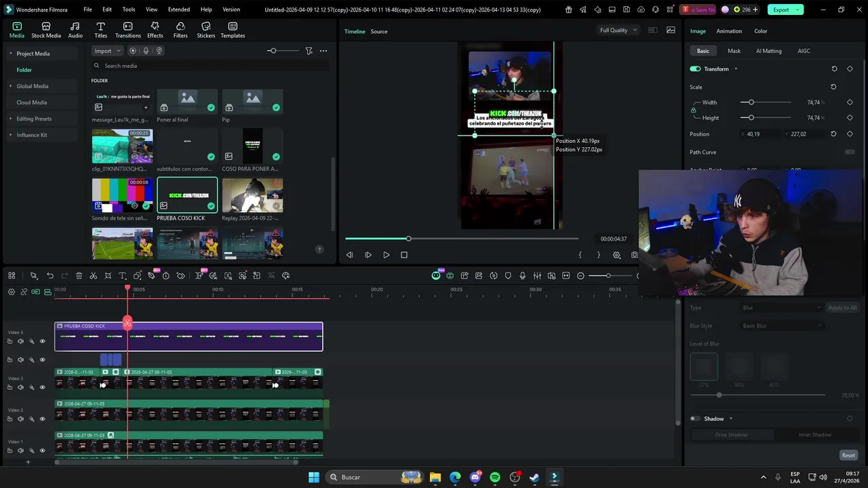Open the Stickers panel
Screen dimensions: 868x488
point(205,30)
